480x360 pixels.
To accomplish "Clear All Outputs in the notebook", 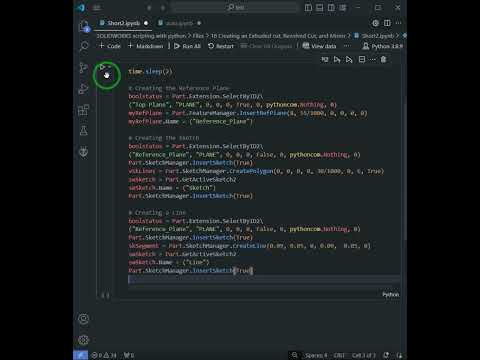I will click(x=266, y=46).
